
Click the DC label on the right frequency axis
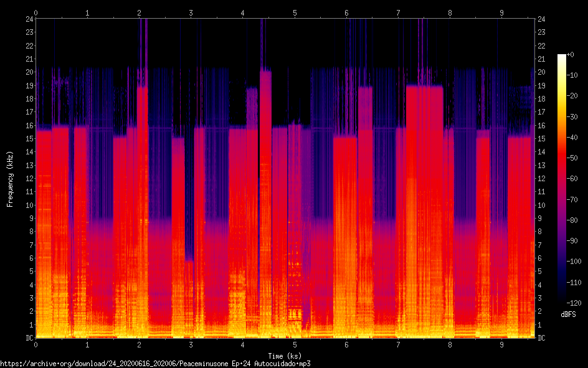point(542,338)
